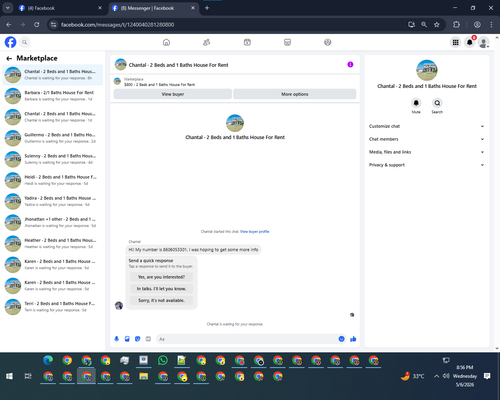Select the Messenger | Facebook tab
This screenshot has width=500, height=400.
click(153, 8)
